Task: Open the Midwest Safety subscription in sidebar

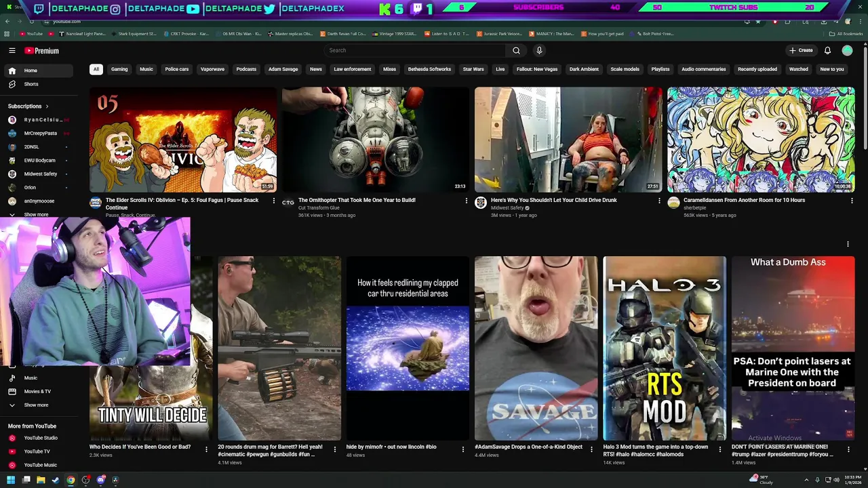Action: 39,174
